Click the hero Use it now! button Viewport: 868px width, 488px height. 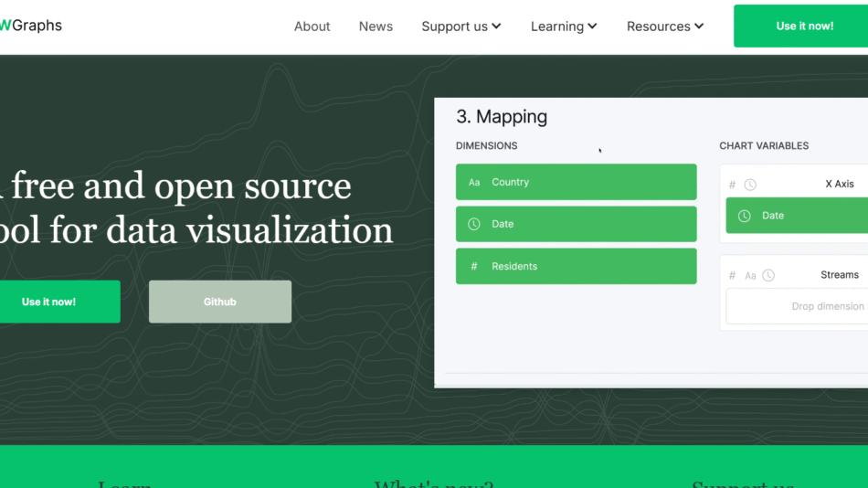pos(49,302)
